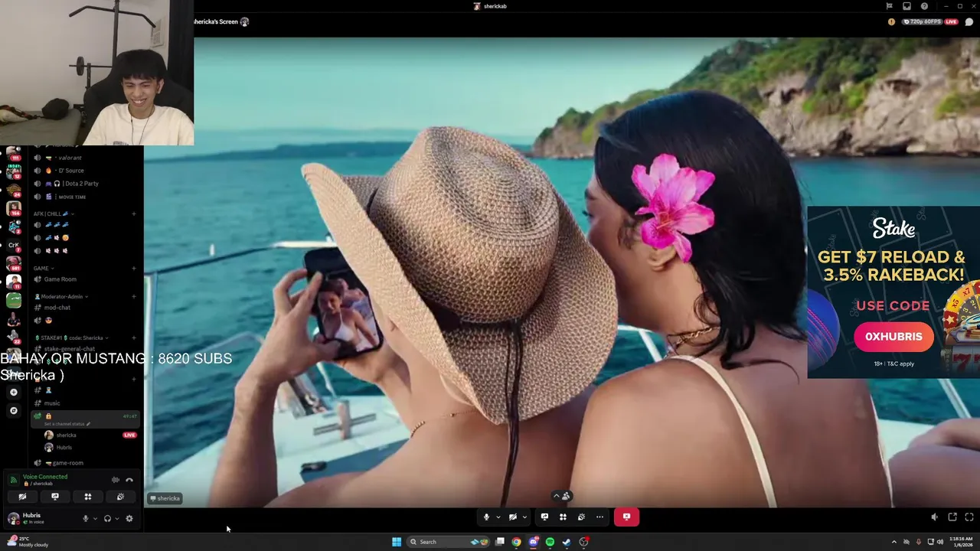Open Google Chrome from the taskbar
This screenshot has height=551, width=980.
click(517, 542)
